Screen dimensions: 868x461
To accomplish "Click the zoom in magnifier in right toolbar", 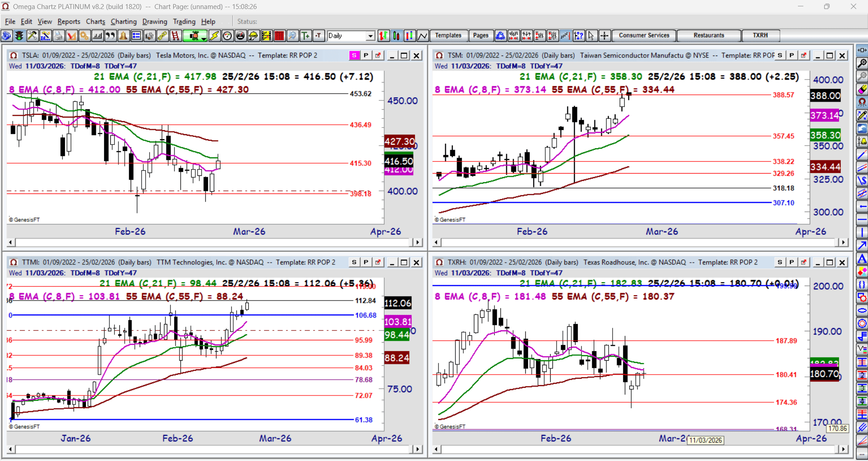I will [862, 63].
